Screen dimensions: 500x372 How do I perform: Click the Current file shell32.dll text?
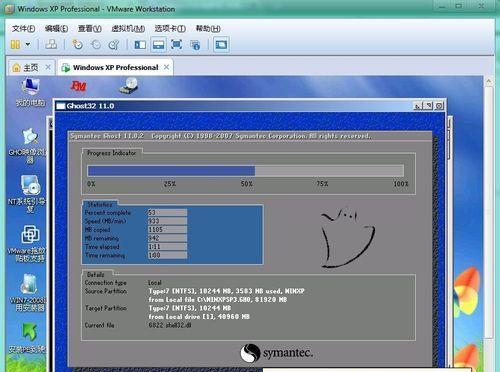pyautogui.click(x=170, y=325)
